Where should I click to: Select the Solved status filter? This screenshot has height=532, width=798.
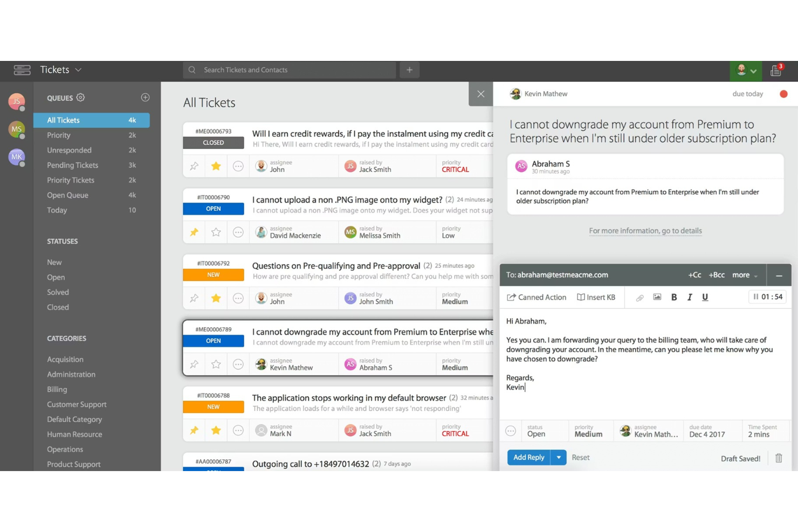coord(58,292)
